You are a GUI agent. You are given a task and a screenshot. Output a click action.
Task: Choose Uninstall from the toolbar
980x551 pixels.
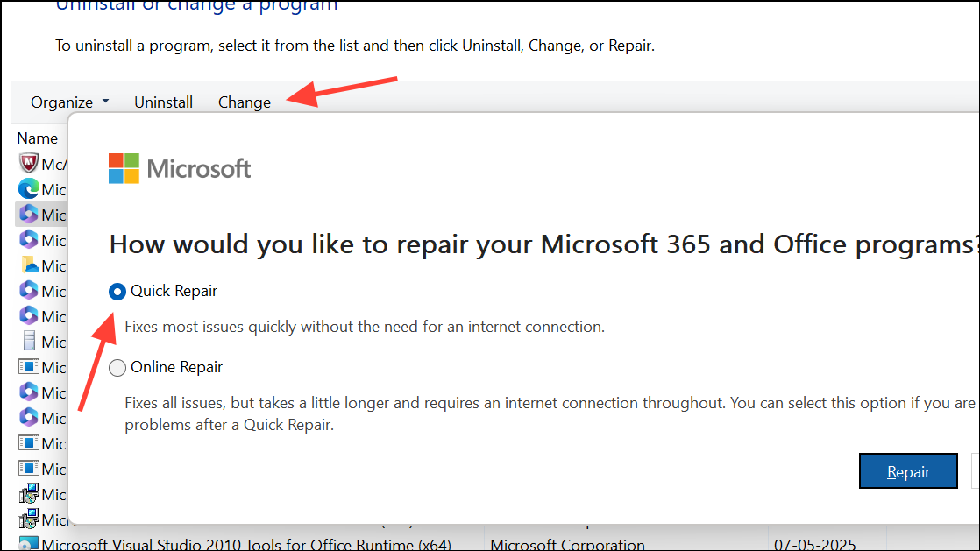point(163,102)
